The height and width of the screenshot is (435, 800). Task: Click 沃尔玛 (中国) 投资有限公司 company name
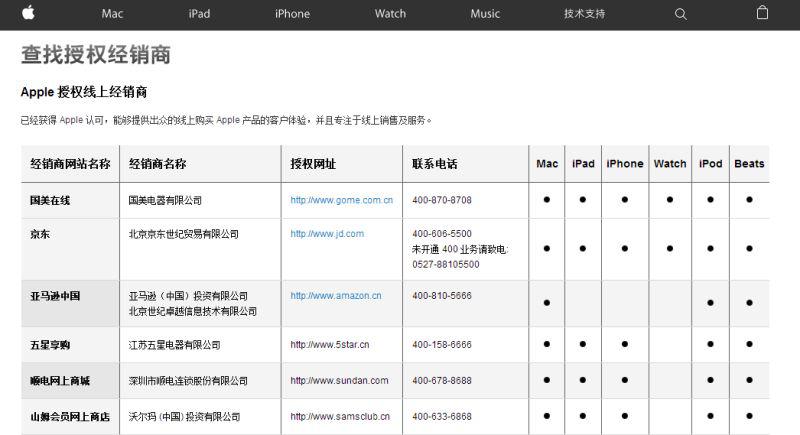pos(184,417)
